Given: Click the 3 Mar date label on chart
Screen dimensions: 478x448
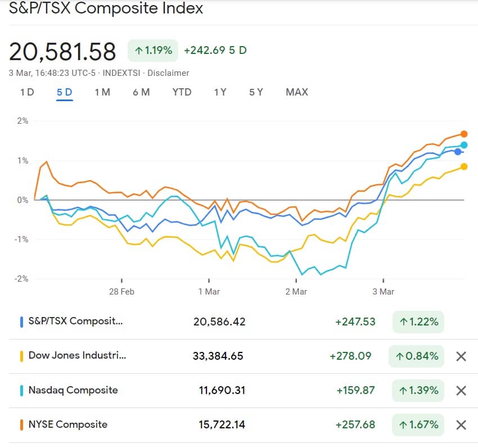Looking at the screenshot, I should click(x=383, y=292).
